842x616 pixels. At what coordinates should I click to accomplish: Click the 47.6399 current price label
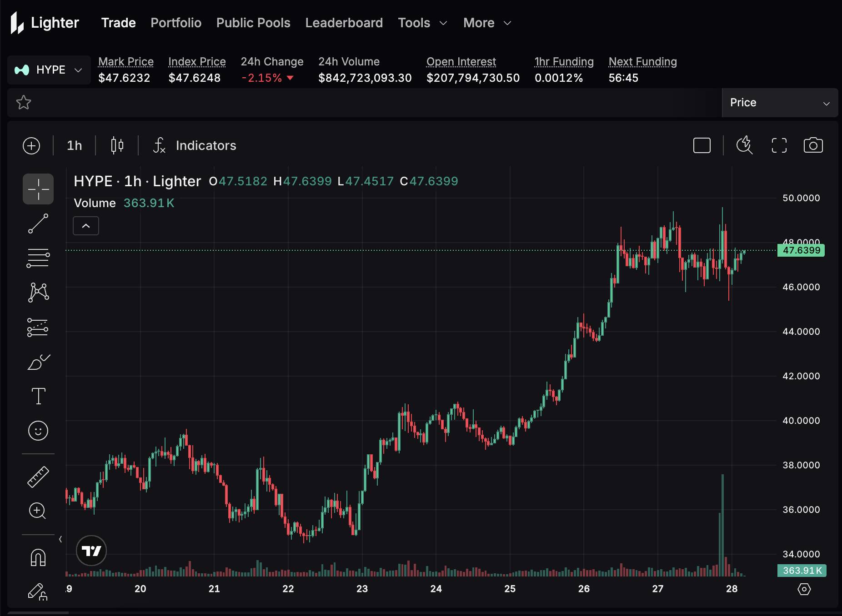pyautogui.click(x=801, y=250)
